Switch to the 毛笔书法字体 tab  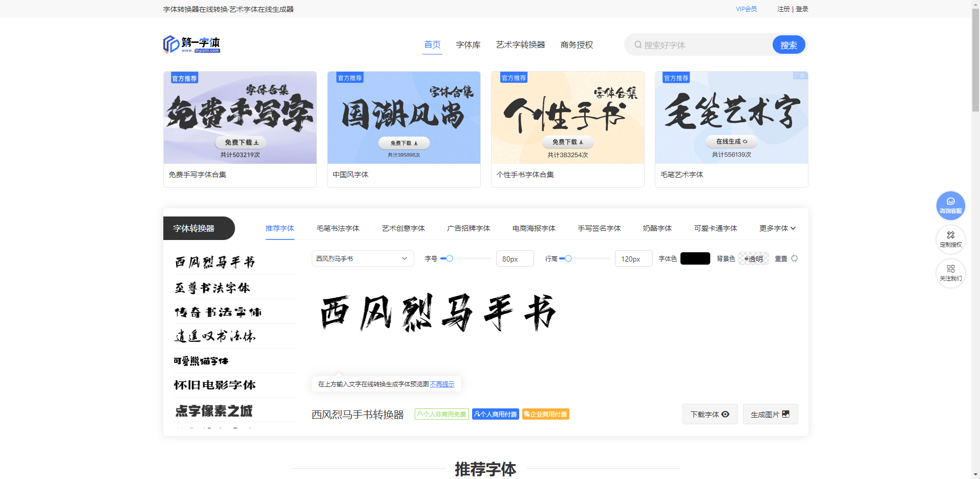pos(338,228)
